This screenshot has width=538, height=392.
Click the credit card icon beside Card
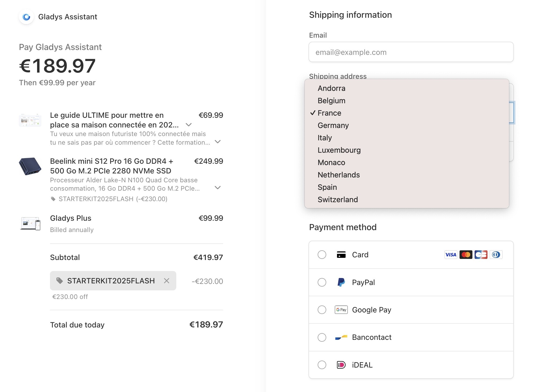click(341, 255)
